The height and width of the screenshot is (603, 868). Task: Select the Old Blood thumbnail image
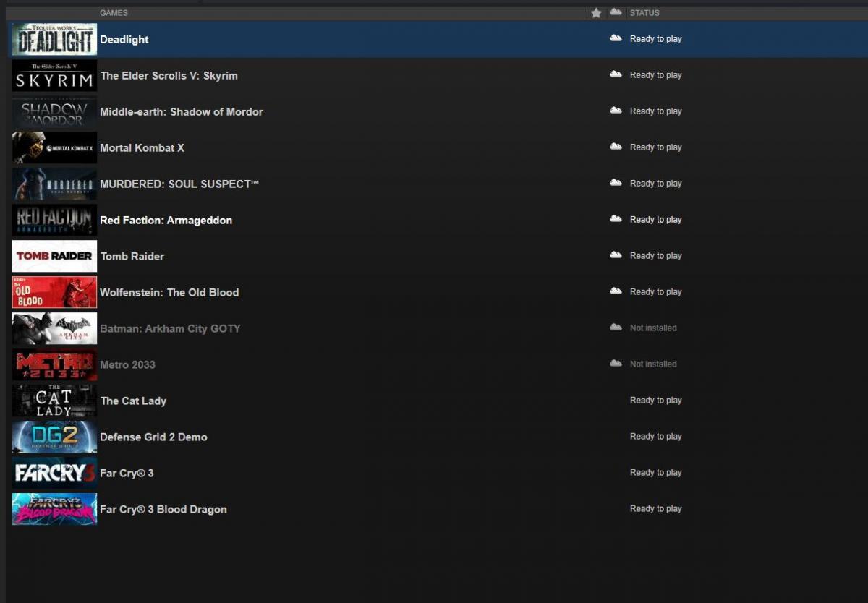tap(54, 292)
